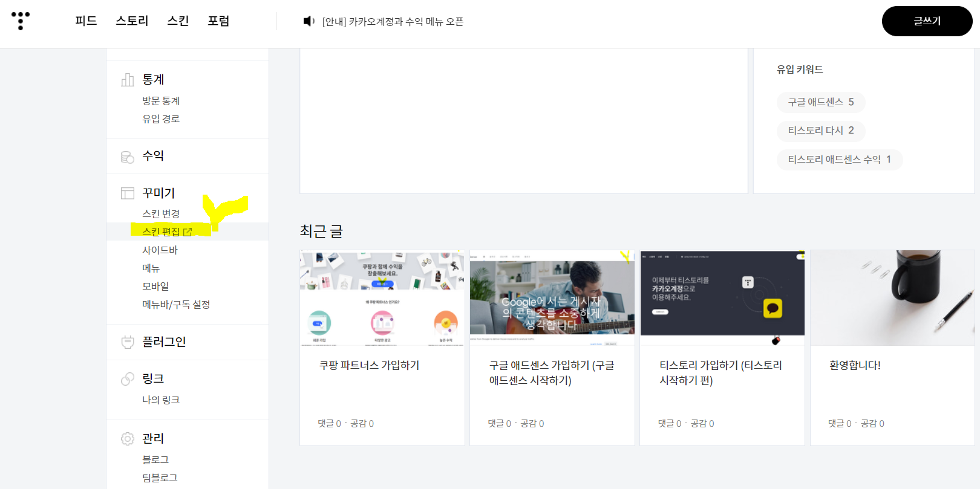Open the 스토리 menu
Image resolution: width=980 pixels, height=489 pixels.
pos(132,21)
